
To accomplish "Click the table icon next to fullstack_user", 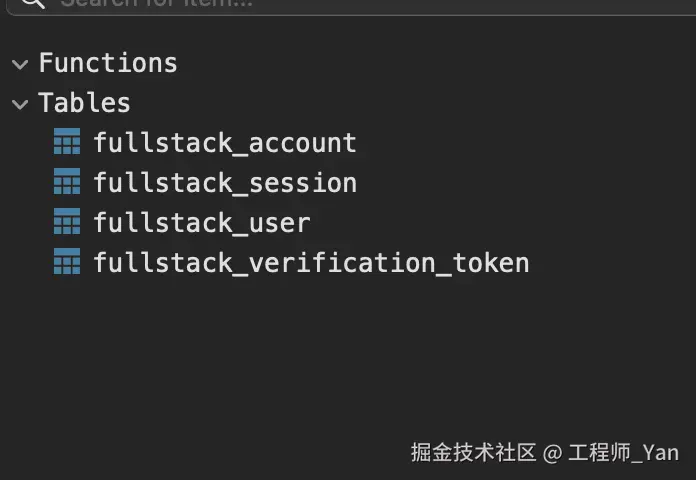I will (x=66, y=223).
